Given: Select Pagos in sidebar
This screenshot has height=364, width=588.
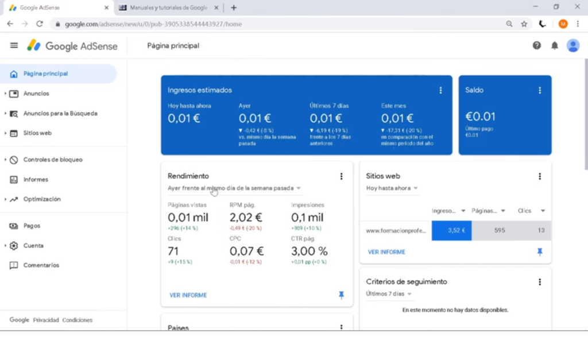Looking at the screenshot, I should pos(32,226).
